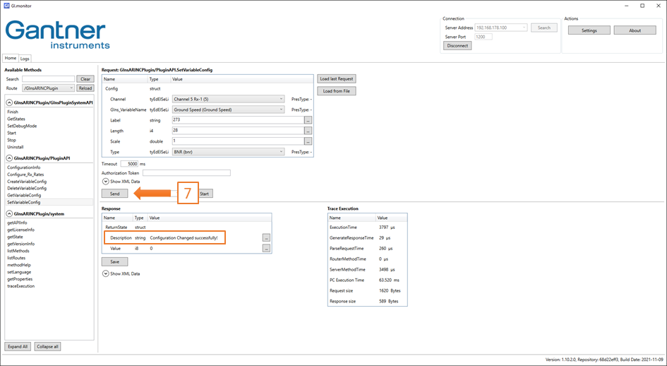Viewport: 667px width, 366px height.
Task: Open editor button for Length value
Action: (x=308, y=131)
